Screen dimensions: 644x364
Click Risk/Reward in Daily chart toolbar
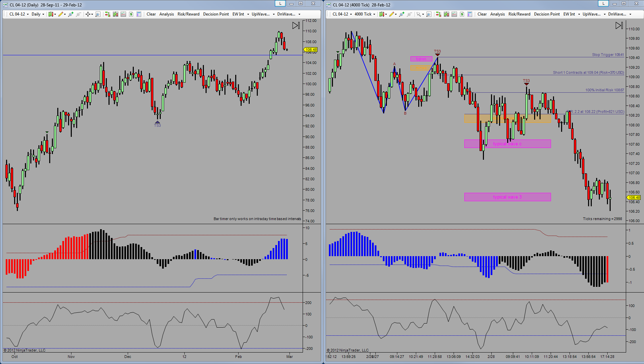(x=188, y=14)
